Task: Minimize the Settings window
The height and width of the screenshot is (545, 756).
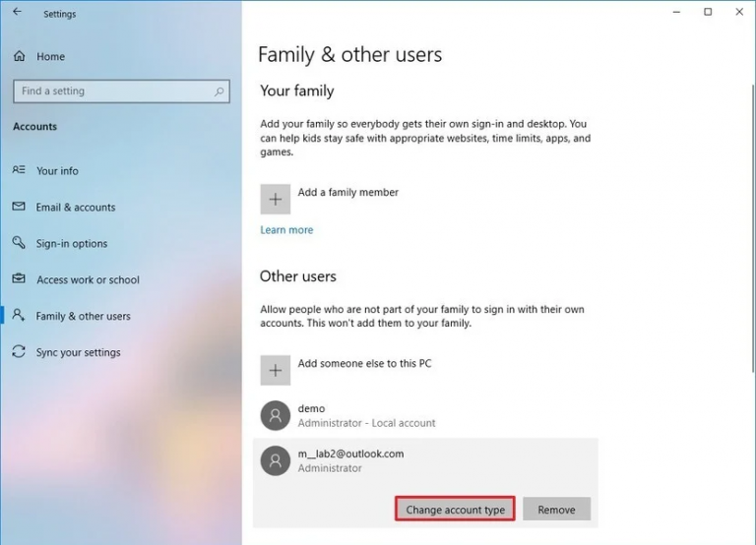Action: tap(676, 12)
